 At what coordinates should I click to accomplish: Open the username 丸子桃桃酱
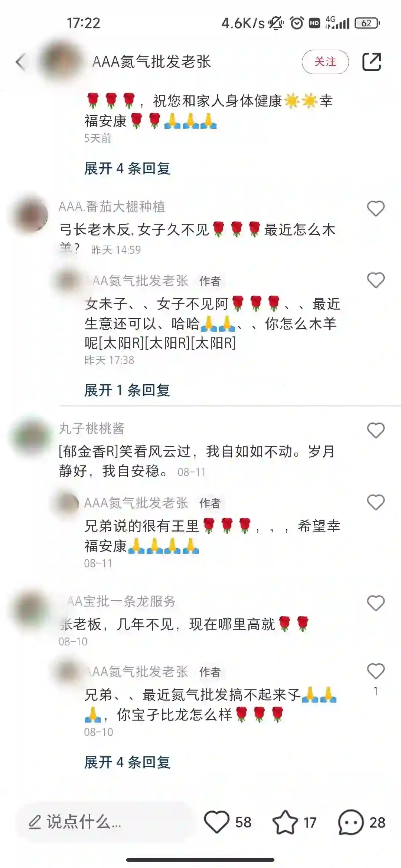click(x=91, y=428)
